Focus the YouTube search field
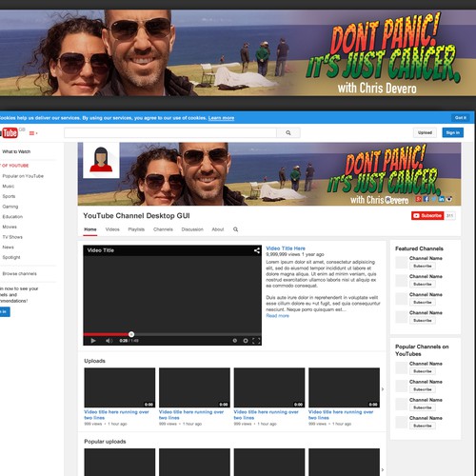 (170, 132)
